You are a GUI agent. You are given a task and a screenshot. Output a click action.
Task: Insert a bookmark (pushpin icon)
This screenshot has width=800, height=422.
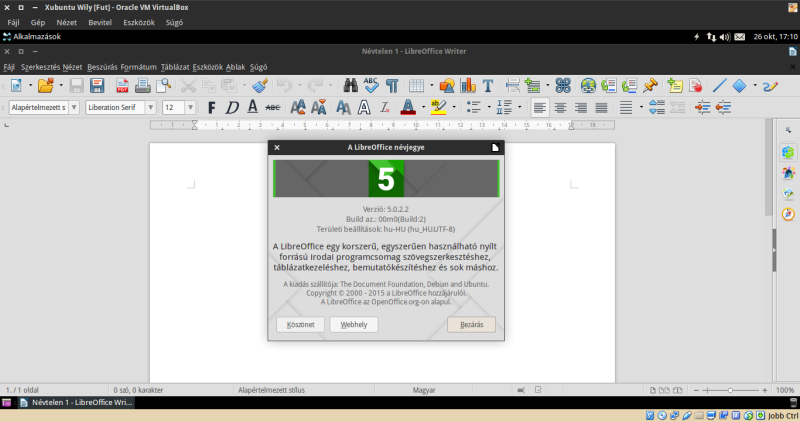pyautogui.click(x=650, y=85)
